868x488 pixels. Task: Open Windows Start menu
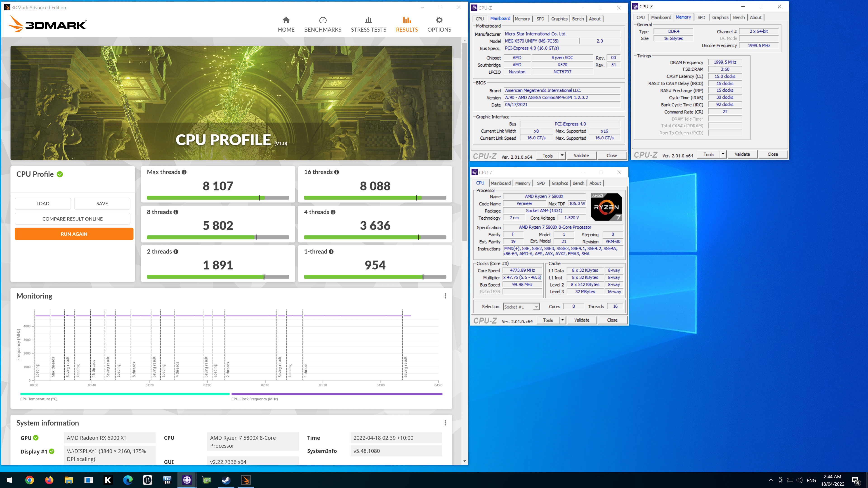pyautogui.click(x=9, y=480)
